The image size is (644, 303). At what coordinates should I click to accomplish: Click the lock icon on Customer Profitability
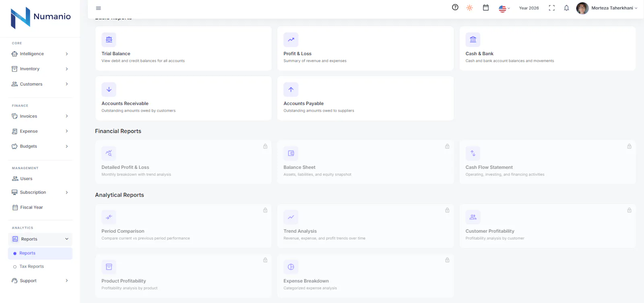coord(629,210)
